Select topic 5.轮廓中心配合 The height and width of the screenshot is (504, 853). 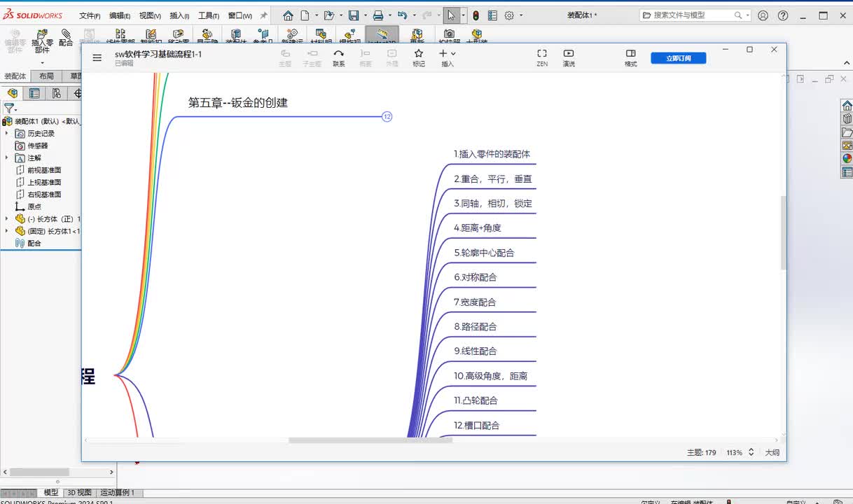484,253
